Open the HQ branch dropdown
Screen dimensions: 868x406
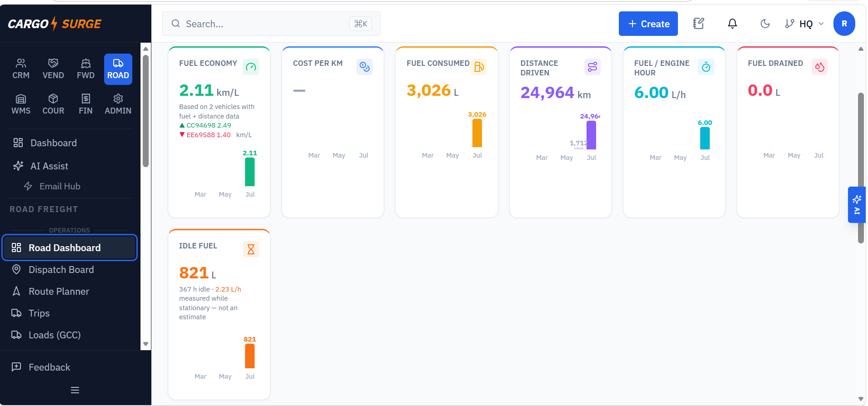[804, 24]
